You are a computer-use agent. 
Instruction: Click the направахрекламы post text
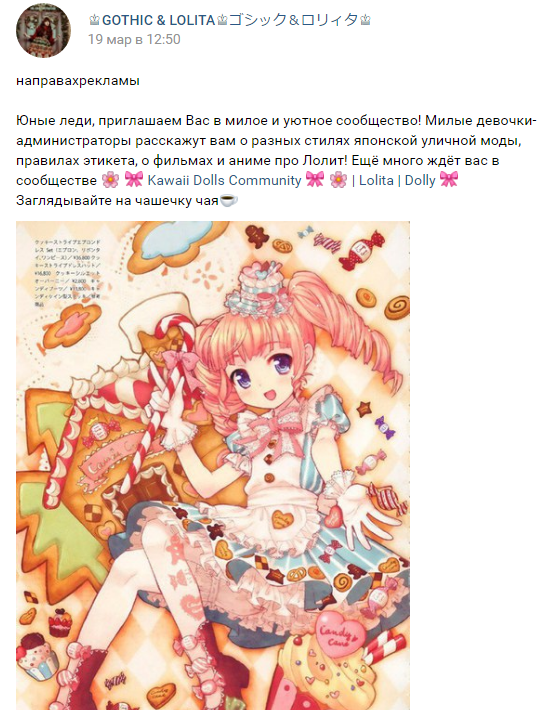[x=78, y=81]
